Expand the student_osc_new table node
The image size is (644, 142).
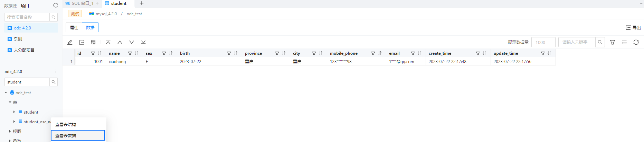coord(14,122)
